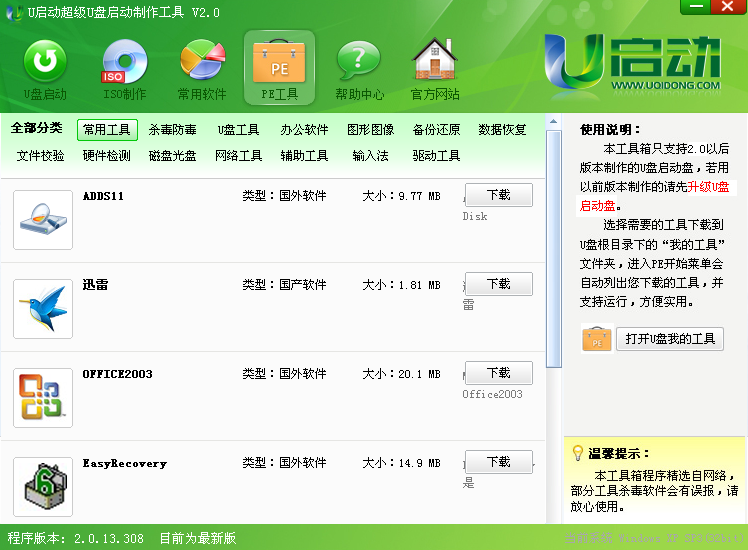Screen dimensions: 748x550
Task: Click the scroll up arrow of tool list
Action: point(553,121)
